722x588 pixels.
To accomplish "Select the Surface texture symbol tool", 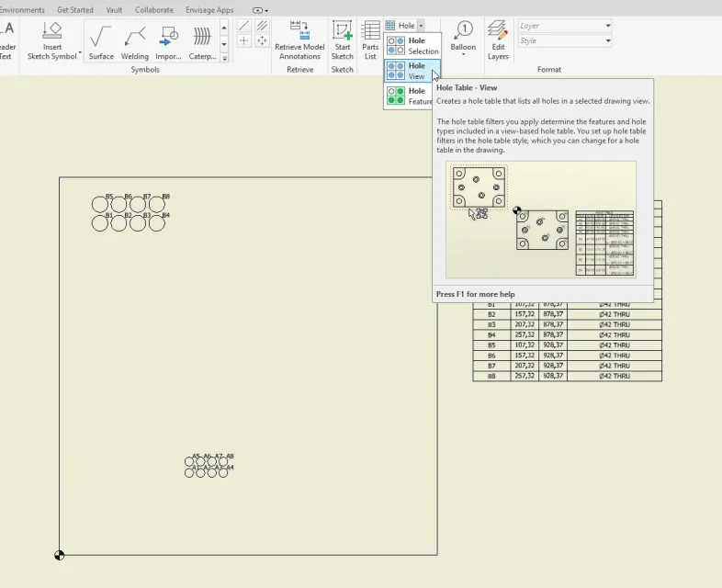I will [101, 43].
